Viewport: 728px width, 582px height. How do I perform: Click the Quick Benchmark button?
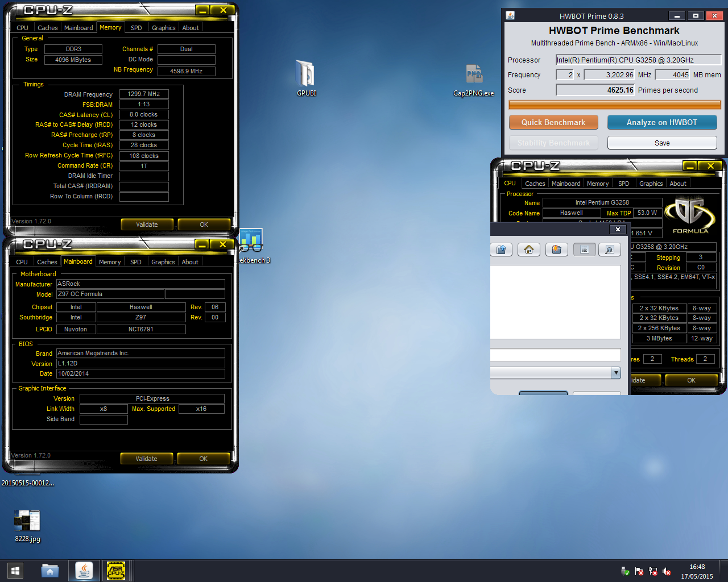tap(553, 122)
